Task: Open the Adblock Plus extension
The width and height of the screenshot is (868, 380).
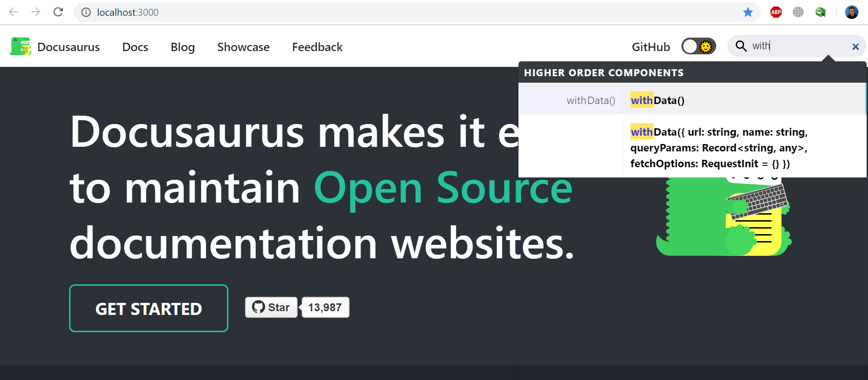Action: click(776, 13)
